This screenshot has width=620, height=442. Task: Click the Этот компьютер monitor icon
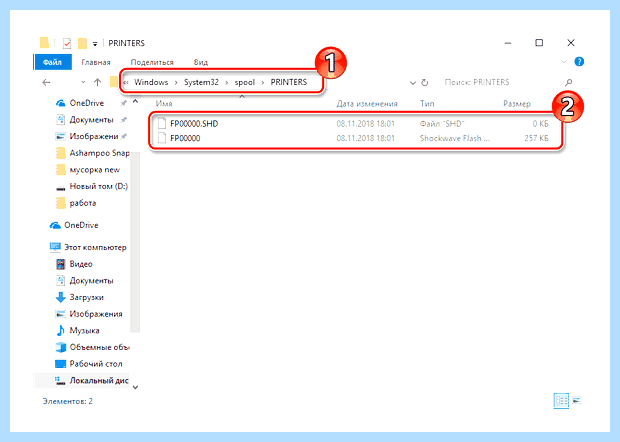(55, 247)
